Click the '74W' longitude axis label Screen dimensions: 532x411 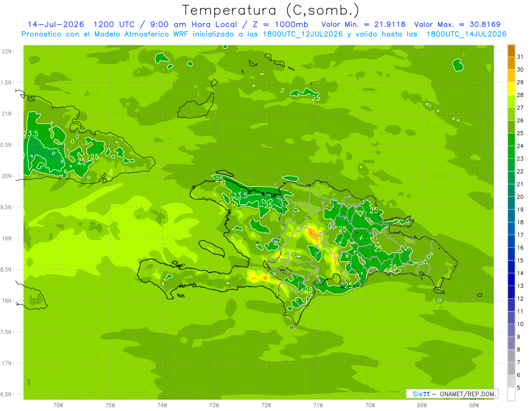pyautogui.click(x=162, y=405)
